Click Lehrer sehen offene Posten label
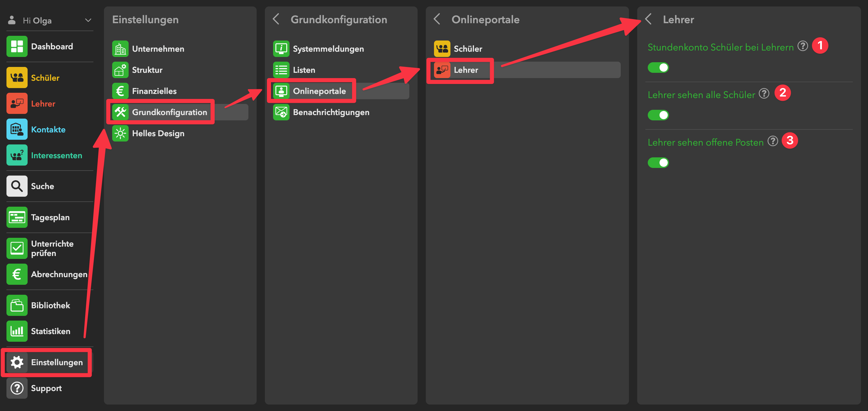 [706, 142]
